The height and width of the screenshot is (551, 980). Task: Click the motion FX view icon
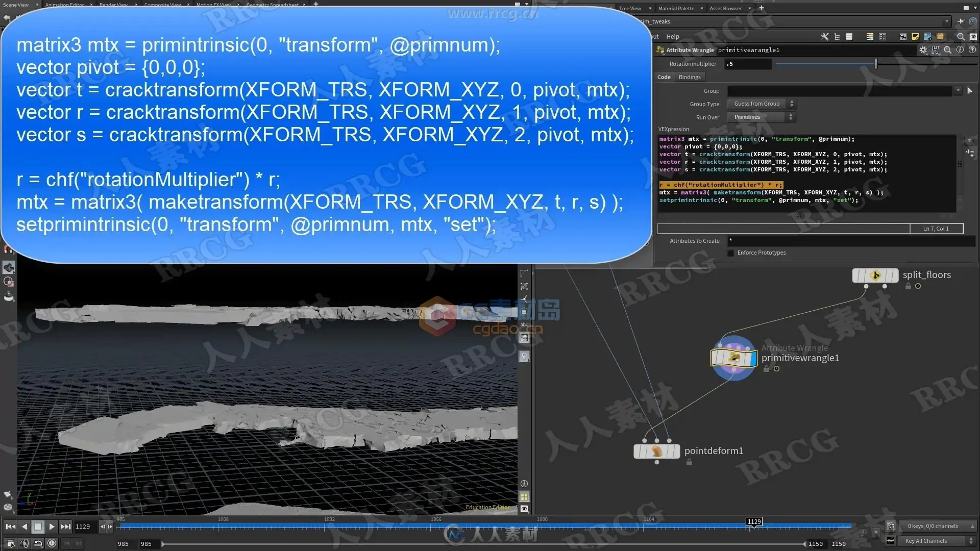tap(214, 6)
